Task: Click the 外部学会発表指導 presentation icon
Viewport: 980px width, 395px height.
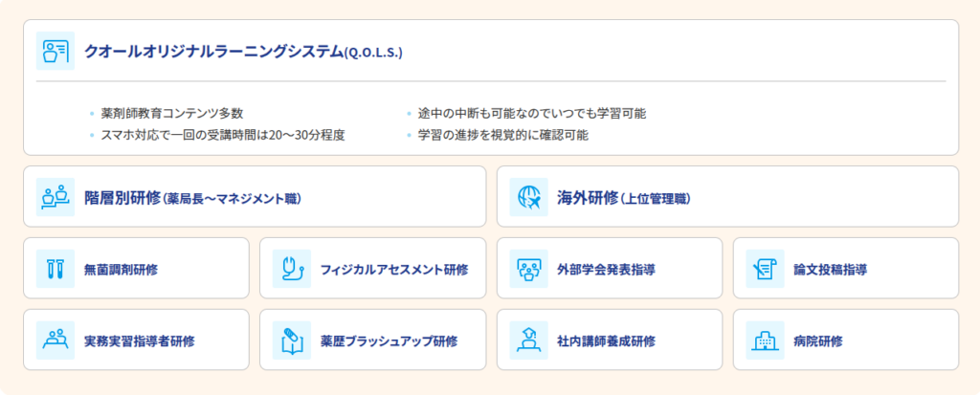Action: pos(528,269)
